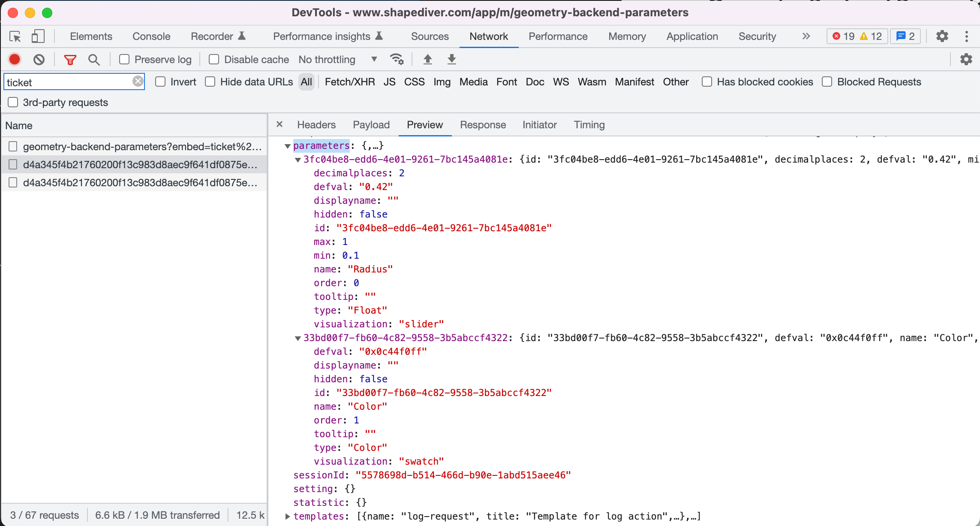The height and width of the screenshot is (526, 980).
Task: Clear the ticket filter text
Action: click(x=138, y=82)
